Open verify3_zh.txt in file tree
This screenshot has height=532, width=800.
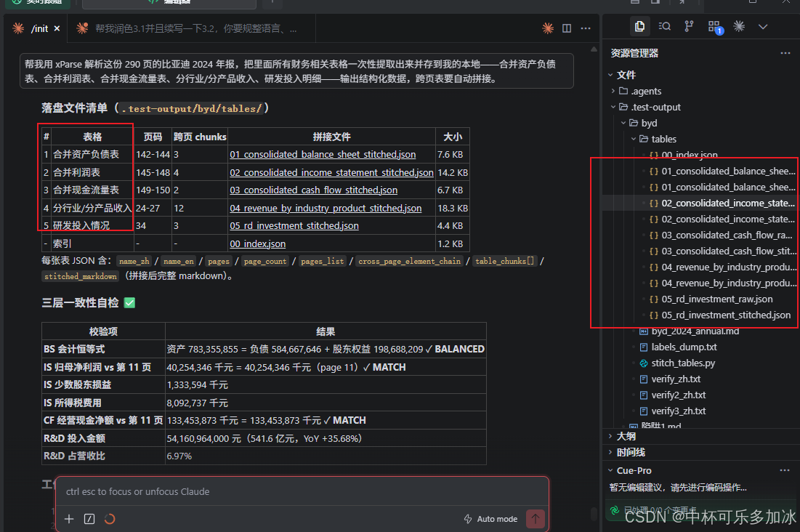click(x=679, y=411)
